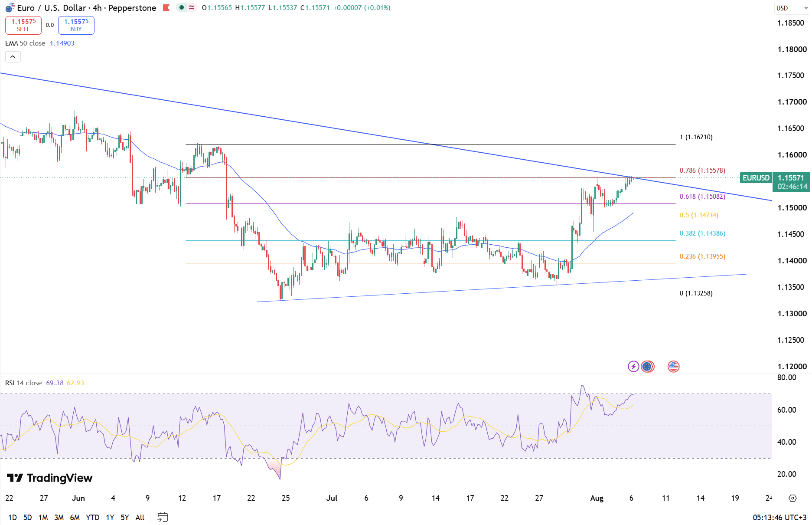Open the EU flag economic event icon

tap(647, 367)
